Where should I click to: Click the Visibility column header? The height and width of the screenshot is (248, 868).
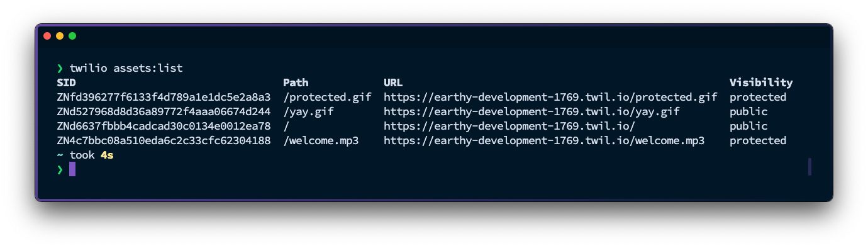point(761,82)
